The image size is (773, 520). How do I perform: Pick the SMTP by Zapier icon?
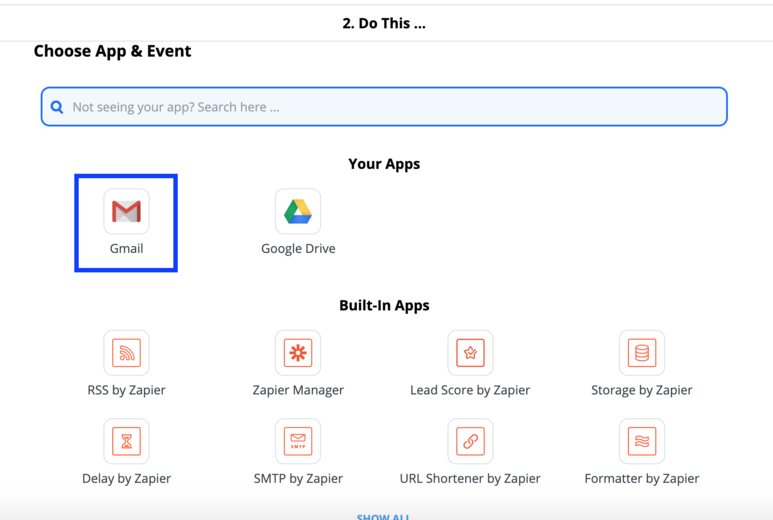point(298,441)
